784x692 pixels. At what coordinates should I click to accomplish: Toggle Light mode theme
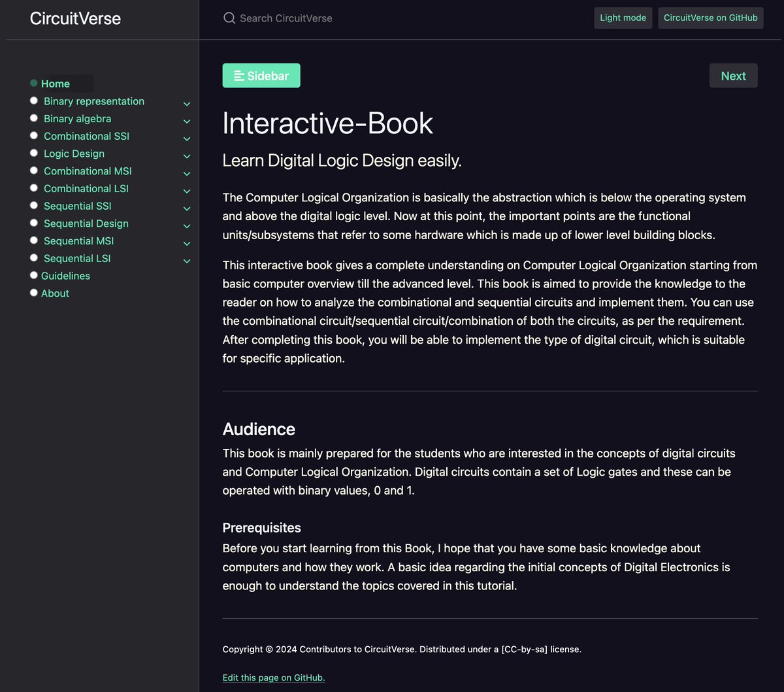coord(623,18)
